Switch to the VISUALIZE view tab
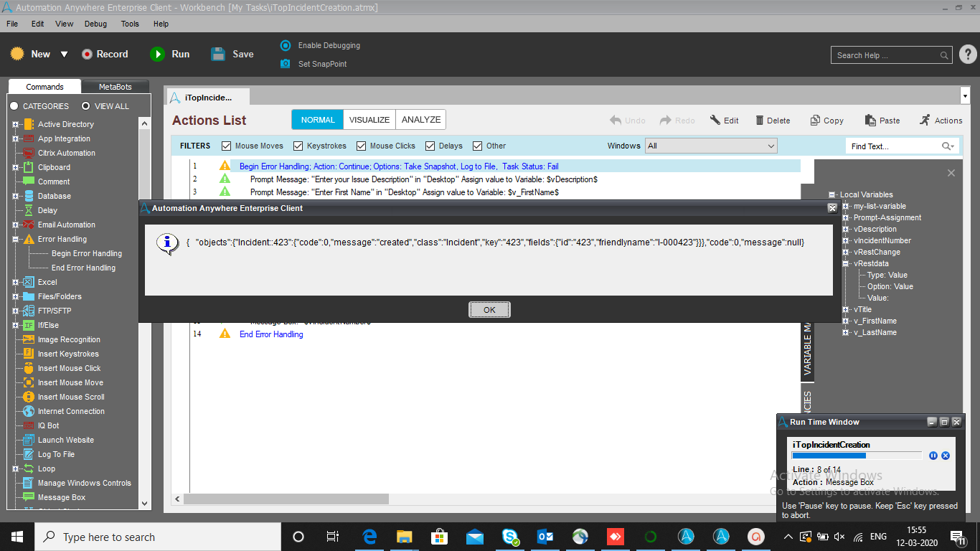 coord(369,120)
